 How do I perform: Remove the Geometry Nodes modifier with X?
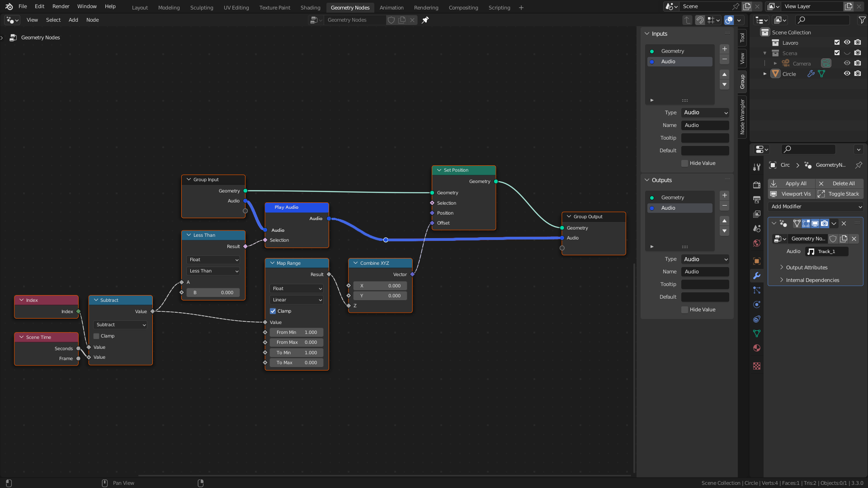[844, 223]
